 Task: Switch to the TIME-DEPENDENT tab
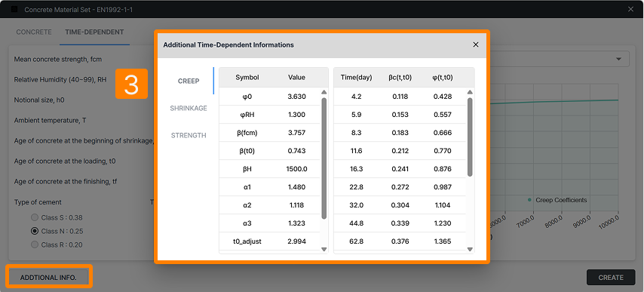tap(94, 32)
